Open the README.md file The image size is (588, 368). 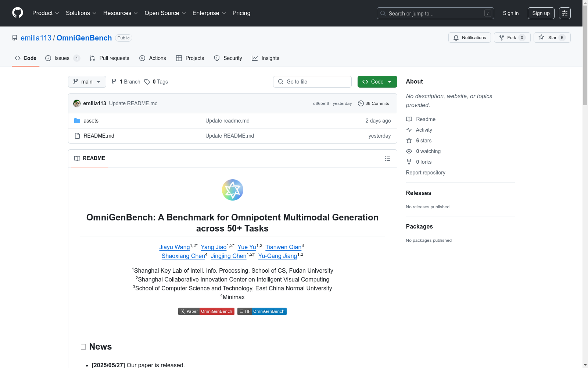pos(99,136)
